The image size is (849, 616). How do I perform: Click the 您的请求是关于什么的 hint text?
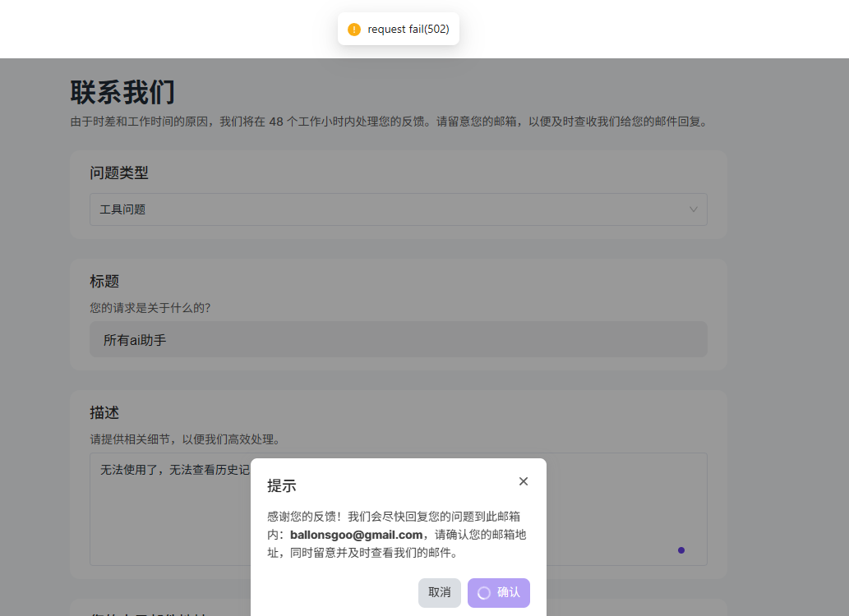tap(150, 308)
